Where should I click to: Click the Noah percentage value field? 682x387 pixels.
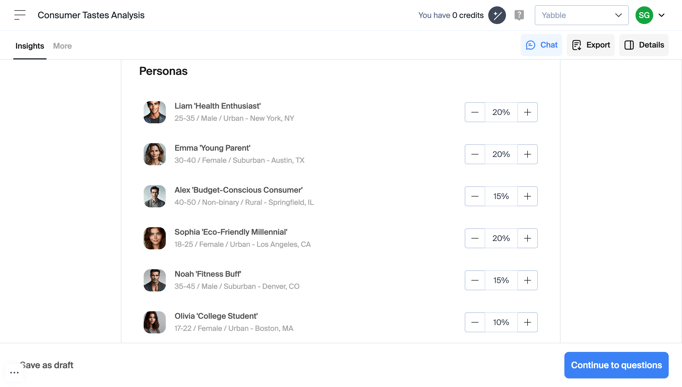tap(501, 280)
